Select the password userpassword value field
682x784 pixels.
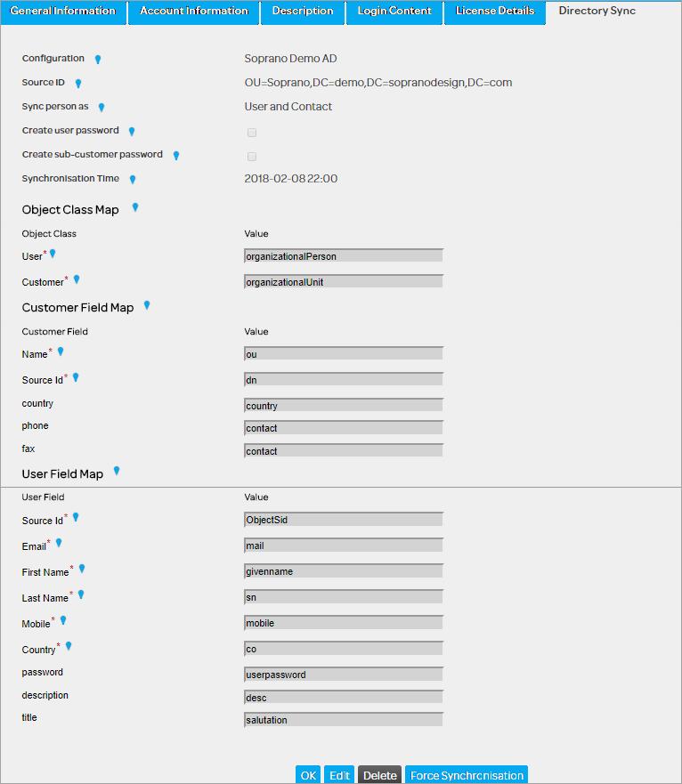click(x=344, y=675)
